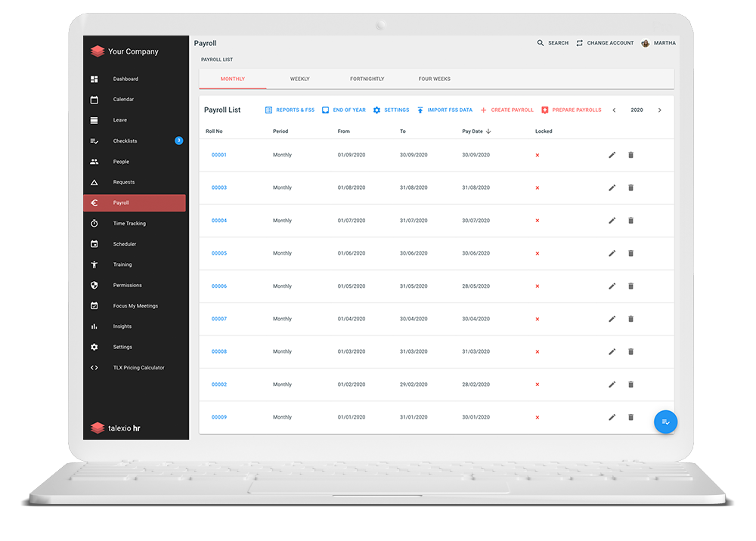Open payroll roll 00002
The width and height of the screenshot is (756, 541).
219,385
